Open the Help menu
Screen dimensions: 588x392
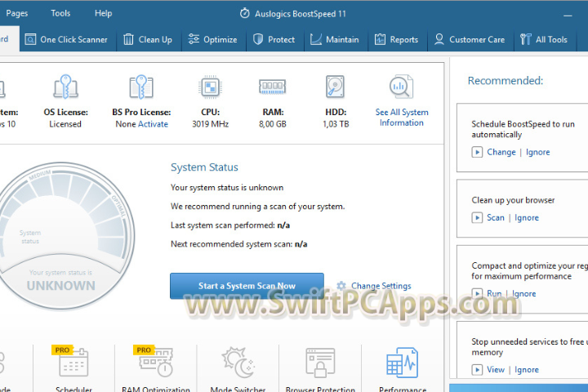point(104,14)
